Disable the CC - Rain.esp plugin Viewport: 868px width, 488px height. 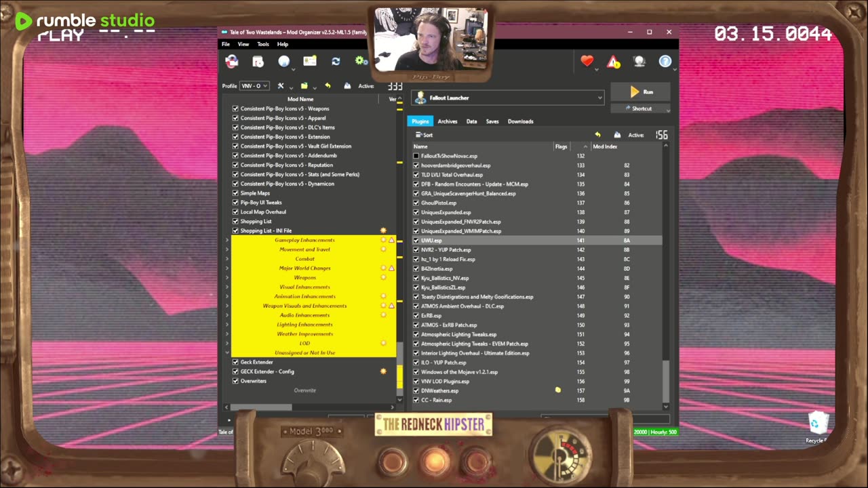coord(416,400)
